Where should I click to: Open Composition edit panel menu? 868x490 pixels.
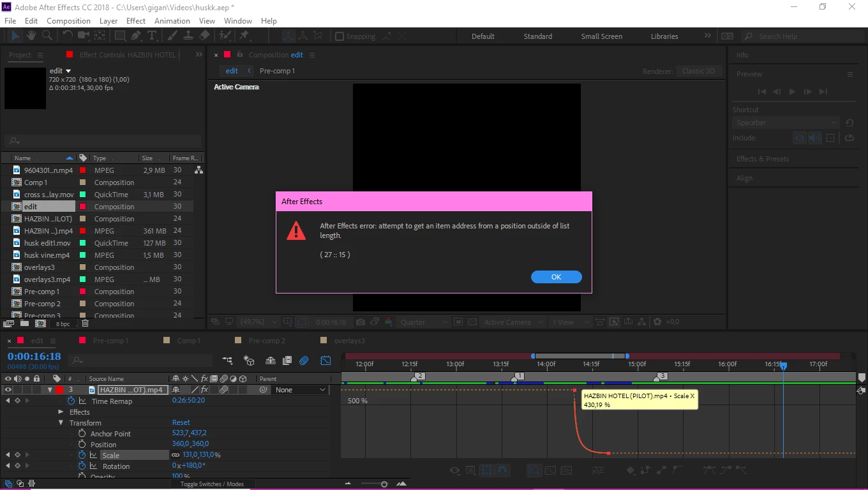(312, 55)
